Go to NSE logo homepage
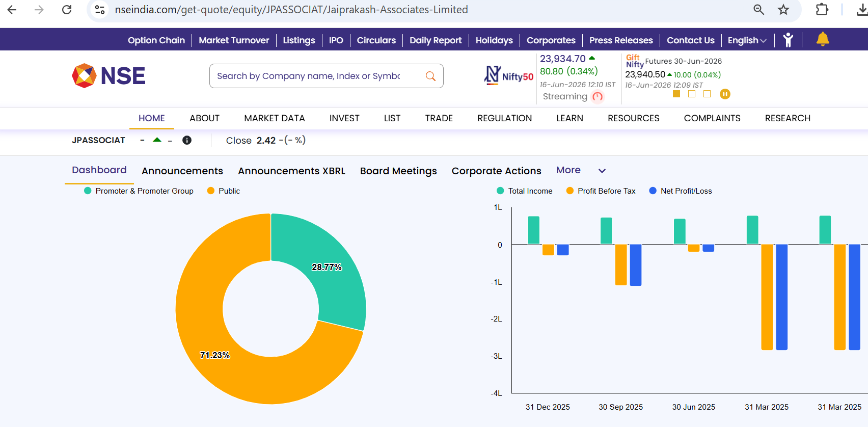This screenshot has height=427, width=868. (108, 76)
